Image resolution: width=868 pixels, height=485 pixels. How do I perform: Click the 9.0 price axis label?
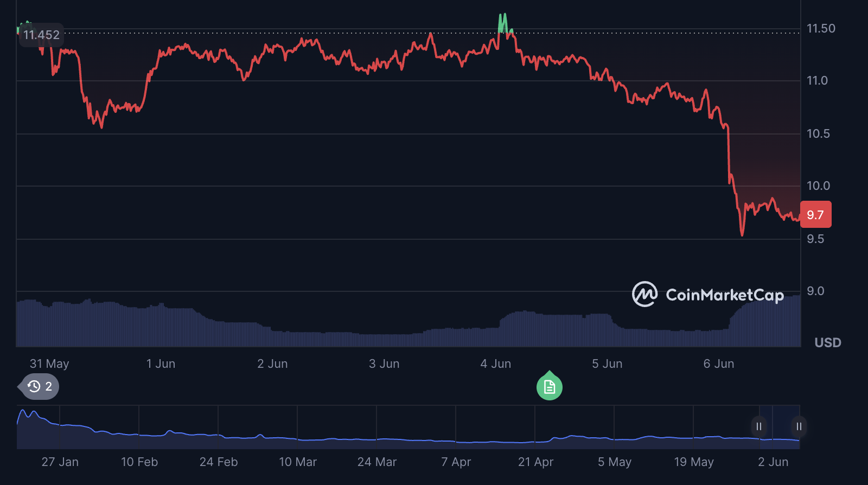pos(815,291)
